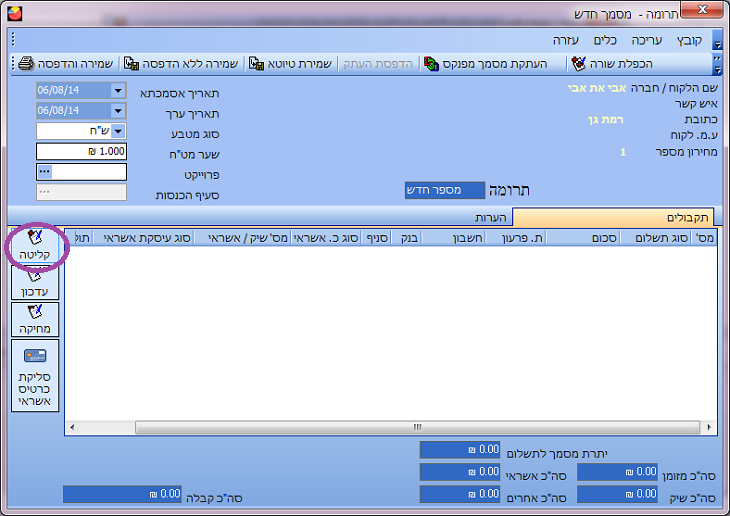
Task: Click the סכום column header
Action: [x=583, y=238]
